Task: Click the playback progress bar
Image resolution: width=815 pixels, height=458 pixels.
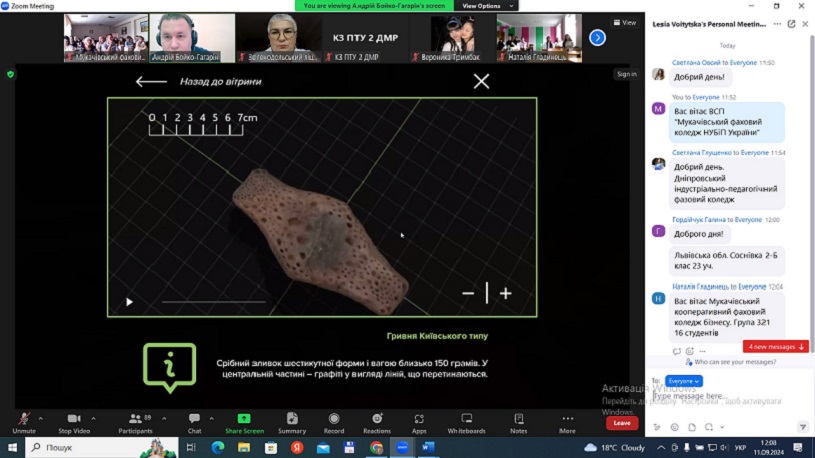Action: click(214, 302)
